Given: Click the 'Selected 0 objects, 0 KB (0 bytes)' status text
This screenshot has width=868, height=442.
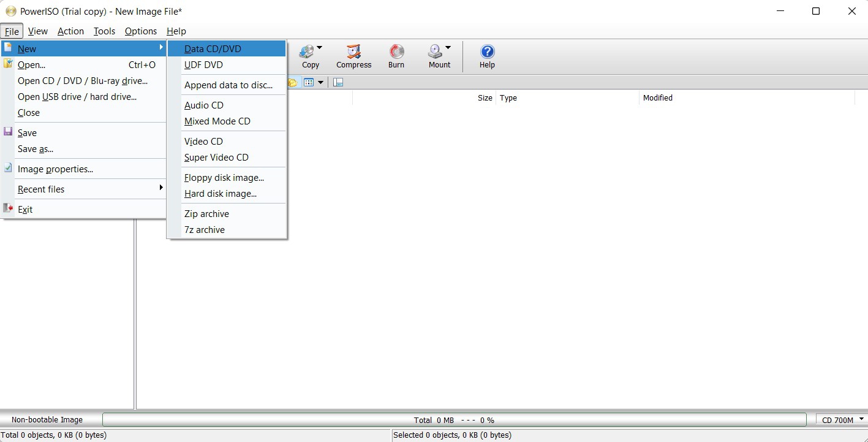Looking at the screenshot, I should pos(452,435).
